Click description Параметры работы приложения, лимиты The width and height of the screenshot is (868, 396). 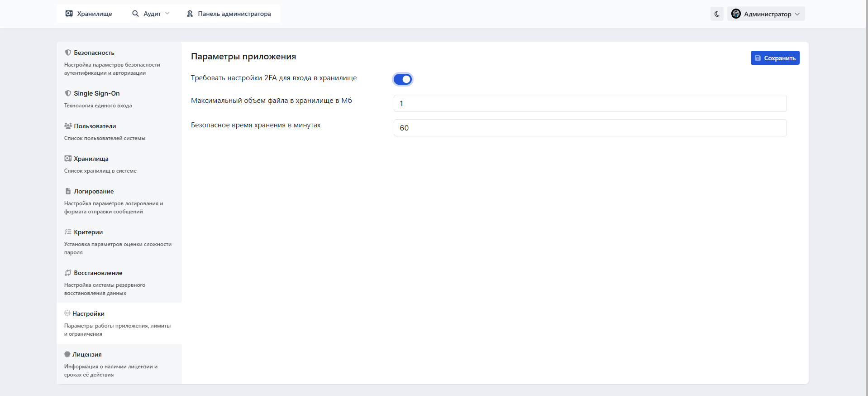point(117,330)
